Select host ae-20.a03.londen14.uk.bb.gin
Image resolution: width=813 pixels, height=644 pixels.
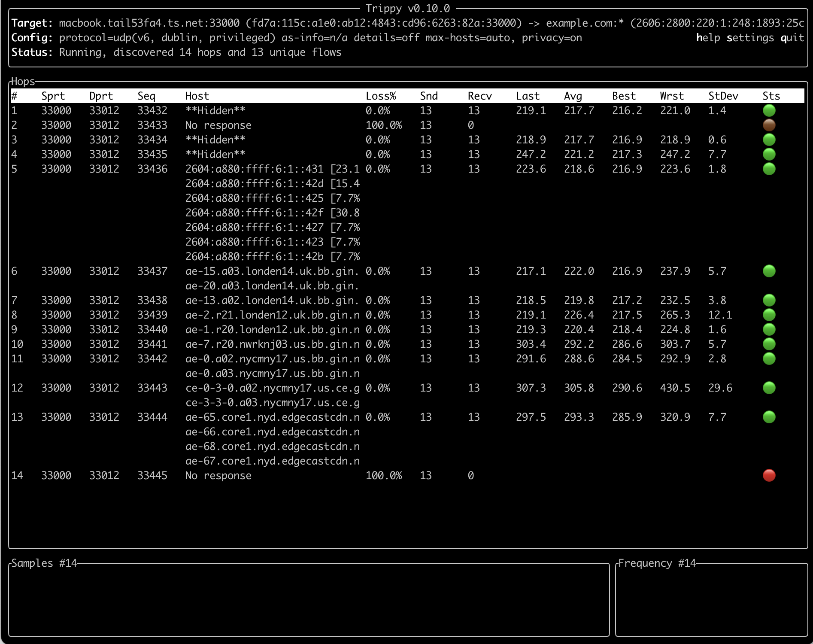click(272, 286)
